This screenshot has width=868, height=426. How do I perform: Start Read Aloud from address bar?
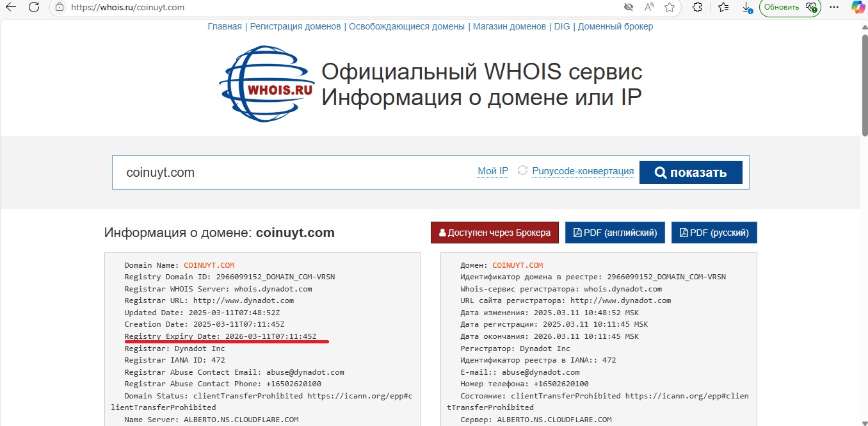coord(649,8)
